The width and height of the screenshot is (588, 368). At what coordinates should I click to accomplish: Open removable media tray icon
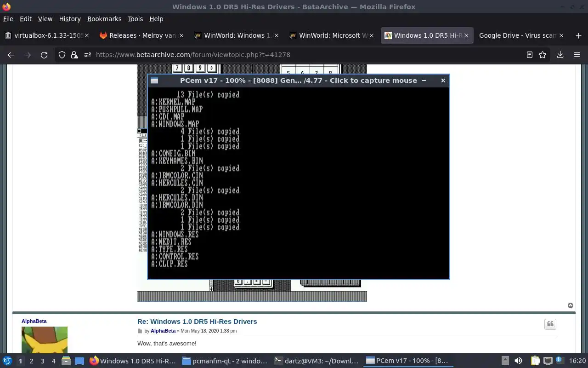click(x=505, y=361)
